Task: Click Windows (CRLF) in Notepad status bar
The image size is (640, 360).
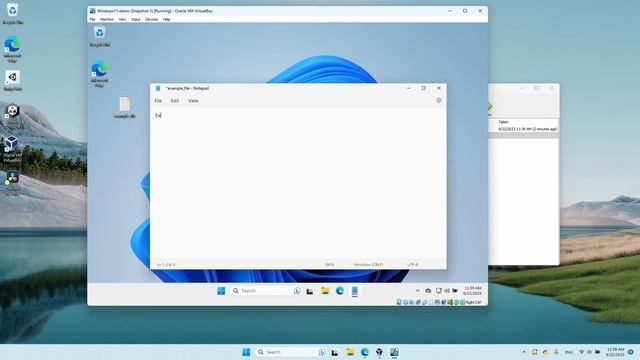Action: coord(368,264)
